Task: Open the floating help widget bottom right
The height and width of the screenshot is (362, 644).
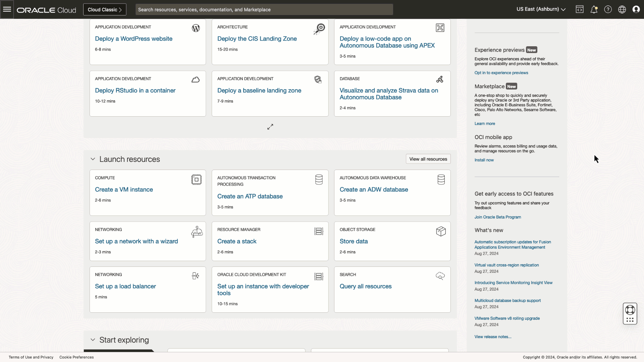Action: (x=630, y=314)
